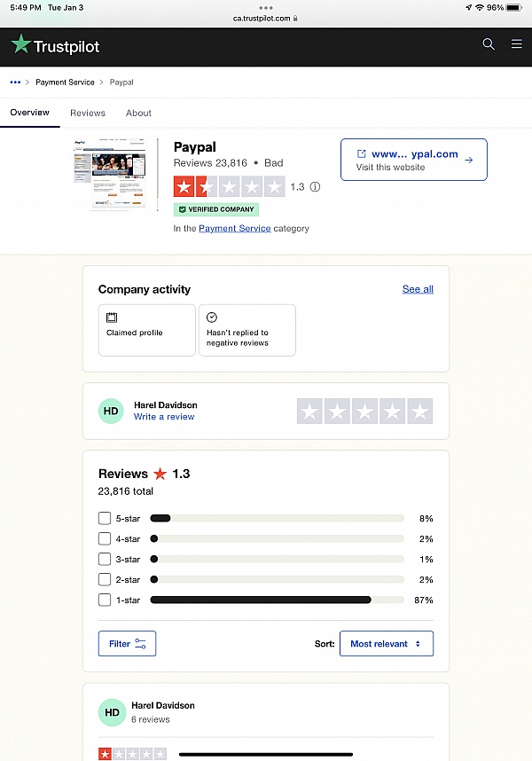The image size is (532, 761).
Task: Switch to the Reviews tab
Action: pos(87,113)
